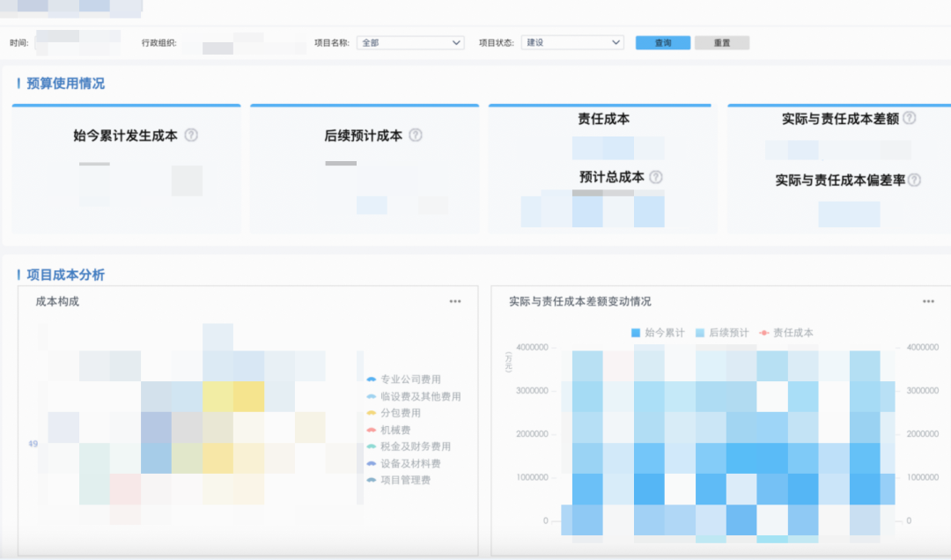Click help icon beside 始今累计发生成本

(x=191, y=136)
